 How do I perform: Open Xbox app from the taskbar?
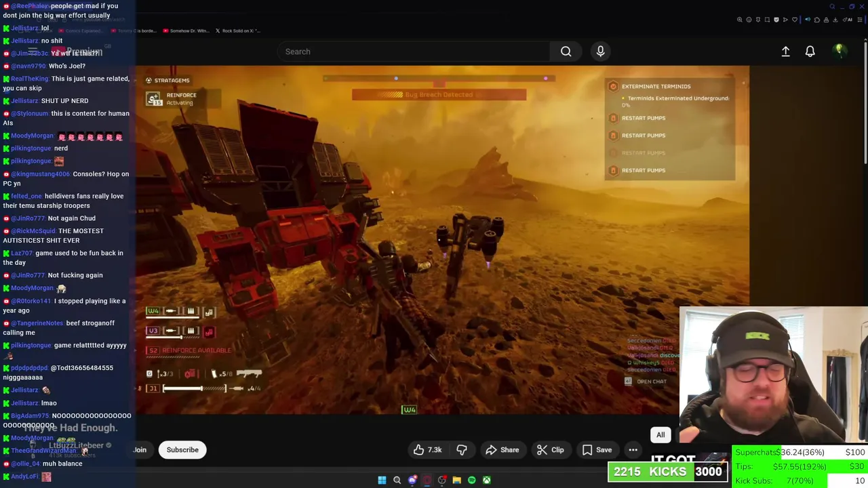click(x=486, y=481)
